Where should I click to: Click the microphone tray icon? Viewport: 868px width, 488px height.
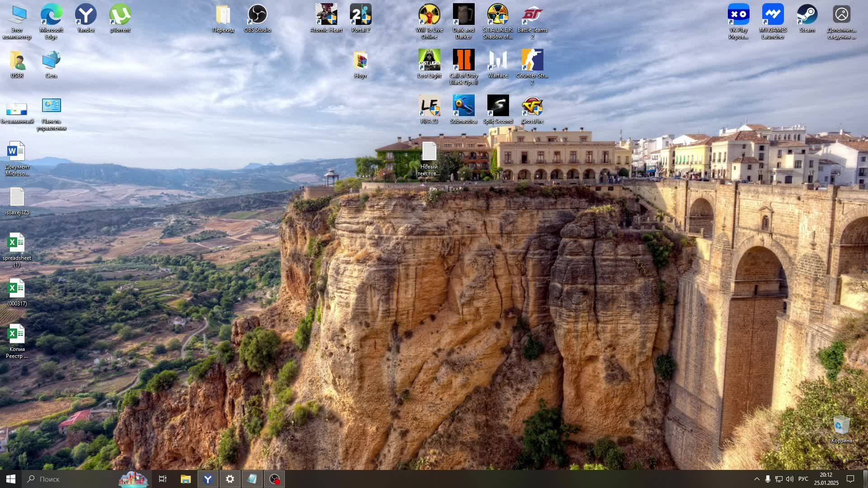(768, 479)
